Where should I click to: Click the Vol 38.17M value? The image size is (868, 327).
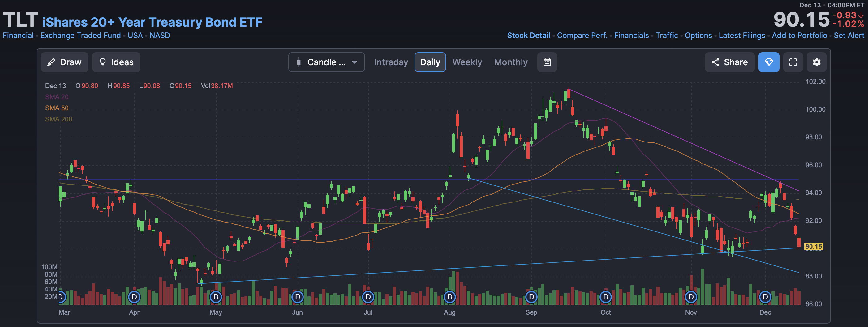pos(217,86)
